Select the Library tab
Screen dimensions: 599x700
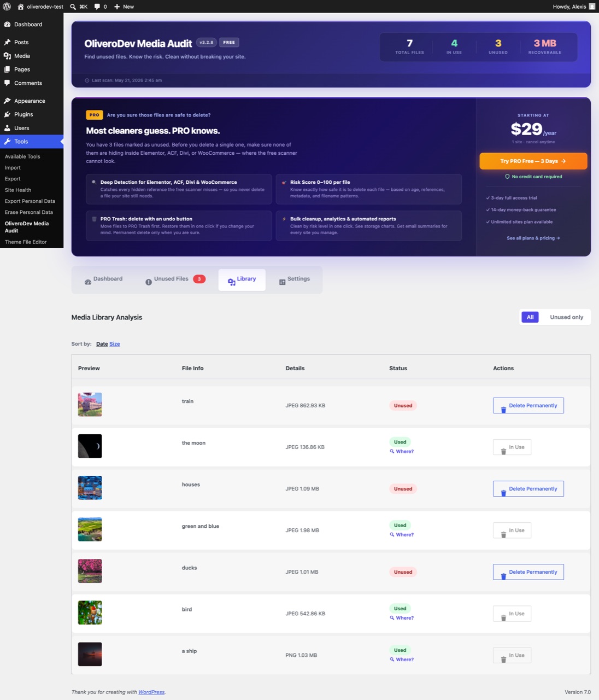click(242, 279)
